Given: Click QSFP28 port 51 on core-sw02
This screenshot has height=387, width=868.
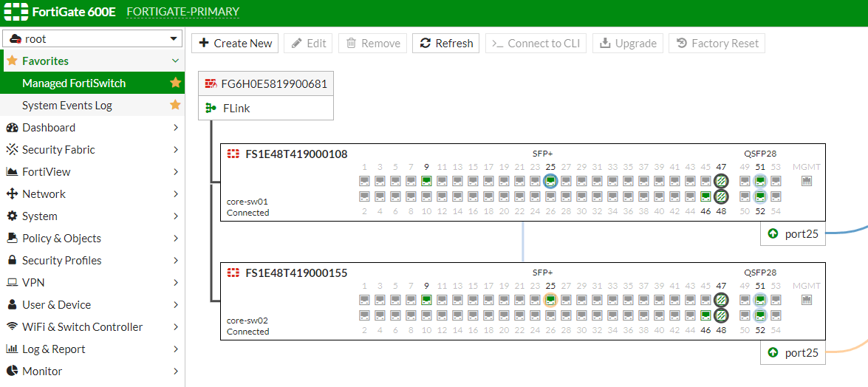Looking at the screenshot, I should click(x=761, y=300).
